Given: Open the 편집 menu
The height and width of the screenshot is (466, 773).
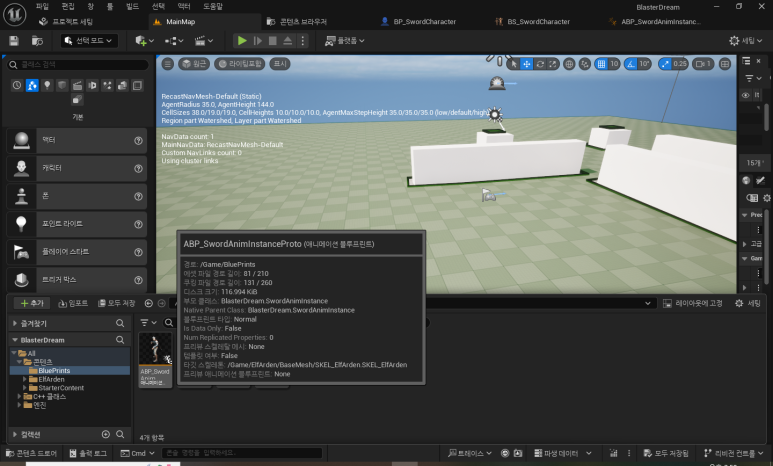Looking at the screenshot, I should tap(68, 6).
